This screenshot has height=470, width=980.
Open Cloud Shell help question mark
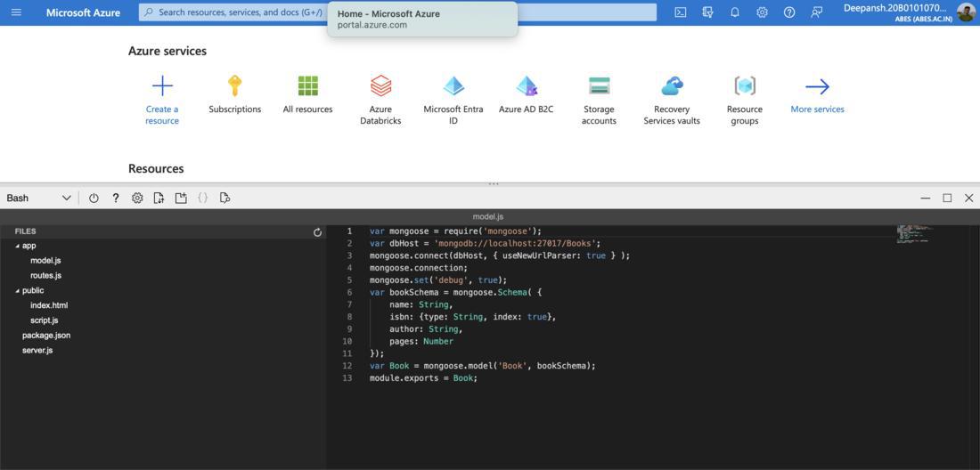(116, 198)
